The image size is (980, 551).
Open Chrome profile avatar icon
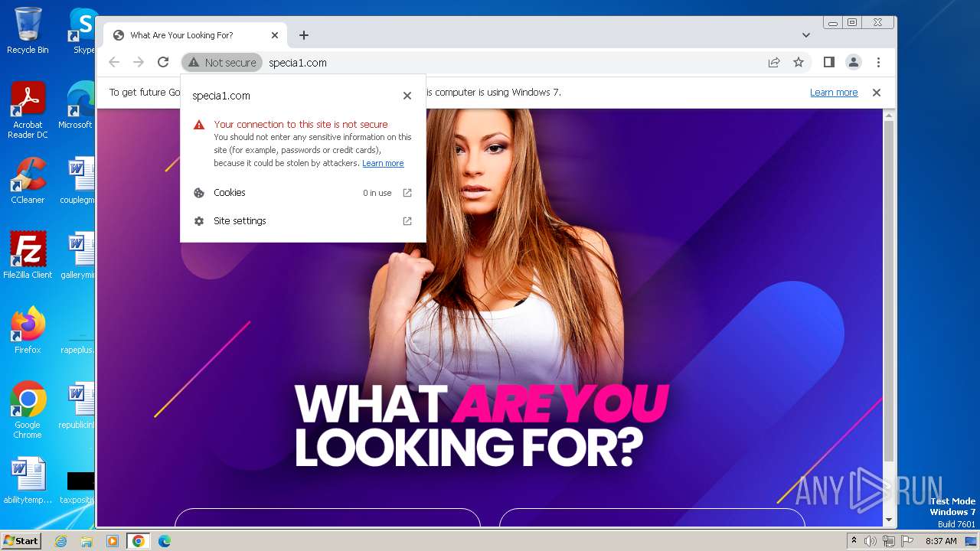[x=854, y=63]
